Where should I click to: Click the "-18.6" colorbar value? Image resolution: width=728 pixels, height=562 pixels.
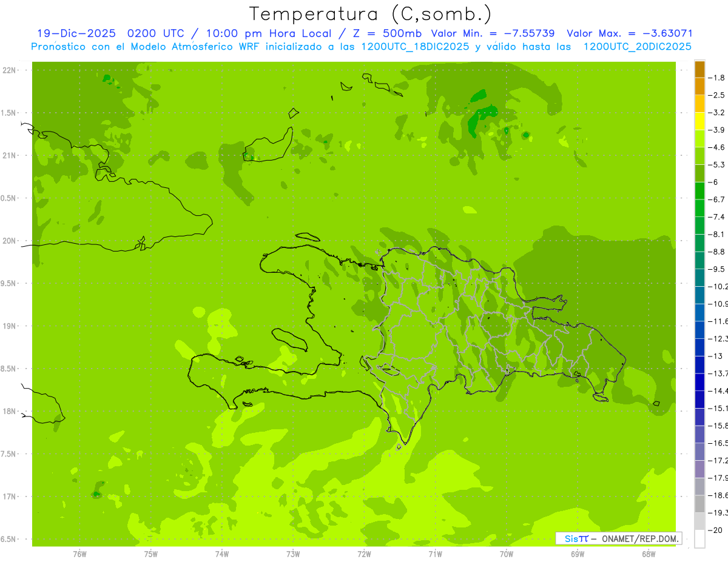coord(718,495)
